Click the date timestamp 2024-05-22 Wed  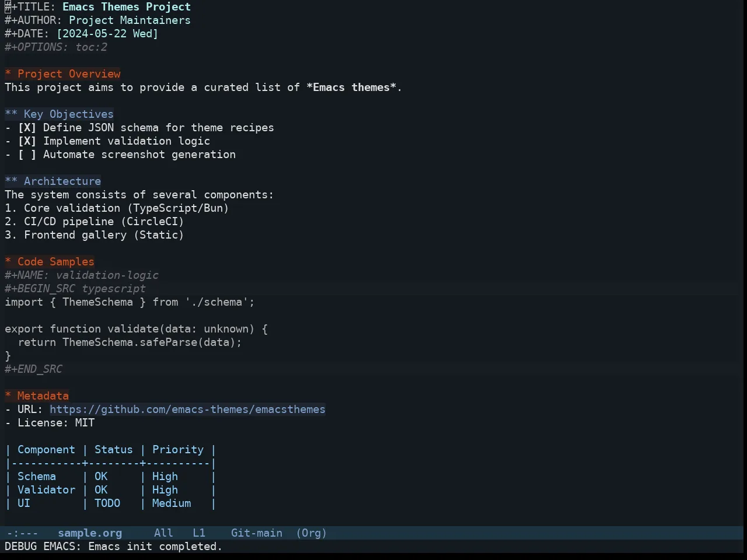tap(107, 34)
